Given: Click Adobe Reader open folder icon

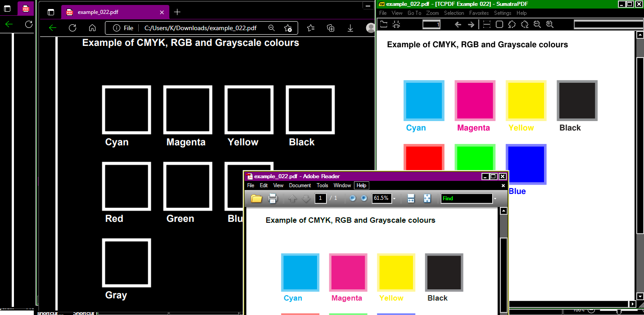Looking at the screenshot, I should [x=257, y=198].
